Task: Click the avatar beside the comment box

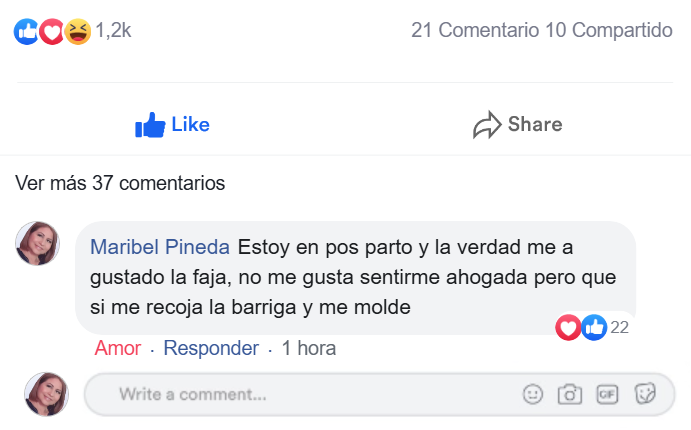Action: click(x=45, y=394)
